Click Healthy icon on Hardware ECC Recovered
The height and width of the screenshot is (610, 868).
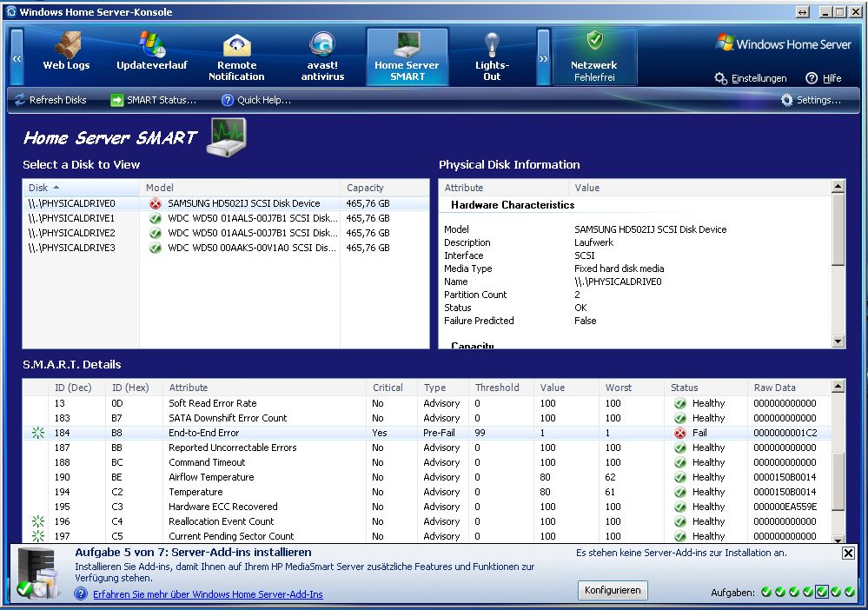680,507
